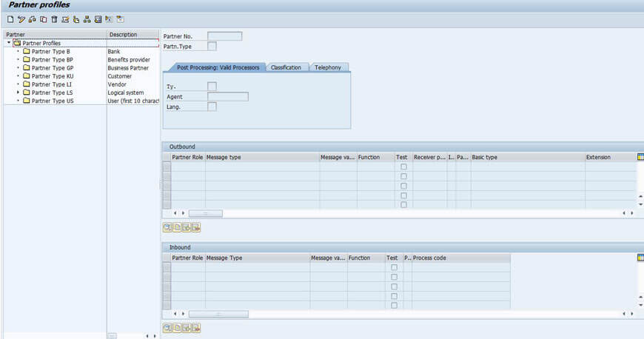Click the hierarchy structure icon in toolbar
The image size is (644, 339).
click(x=87, y=19)
